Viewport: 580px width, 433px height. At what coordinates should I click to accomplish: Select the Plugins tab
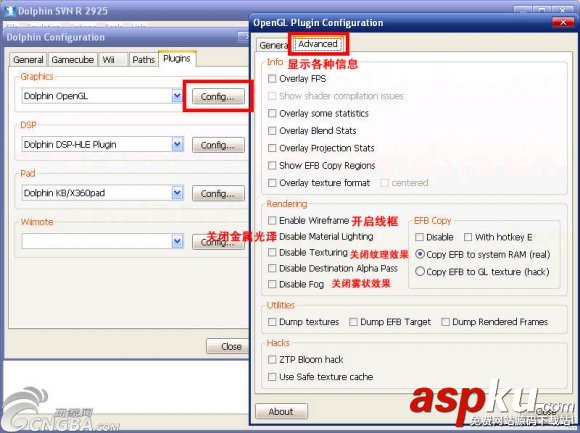[x=177, y=58]
